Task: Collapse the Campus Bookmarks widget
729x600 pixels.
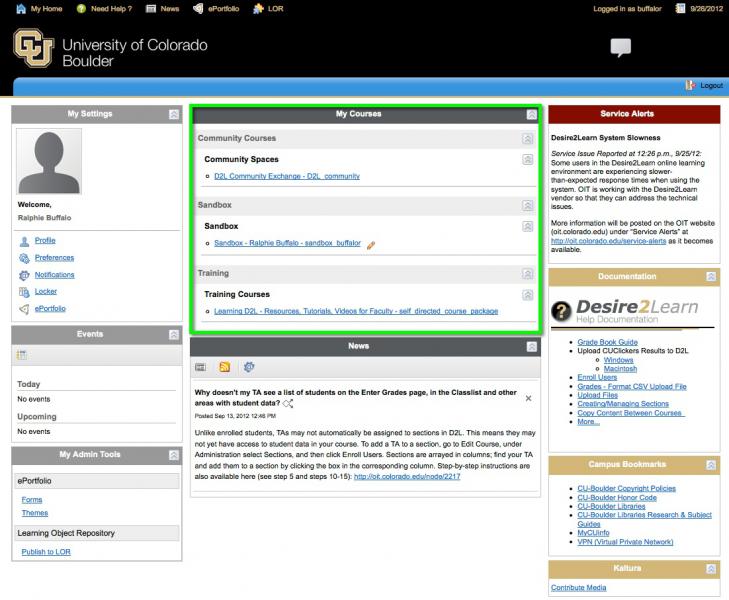Action: click(711, 465)
